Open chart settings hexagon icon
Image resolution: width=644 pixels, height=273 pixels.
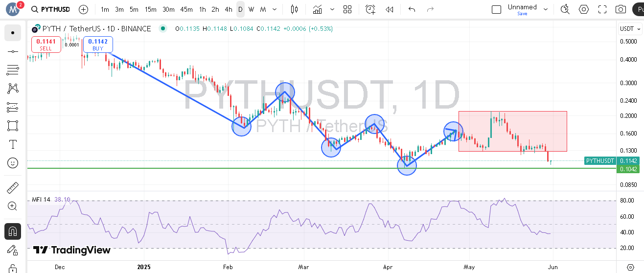click(x=584, y=9)
